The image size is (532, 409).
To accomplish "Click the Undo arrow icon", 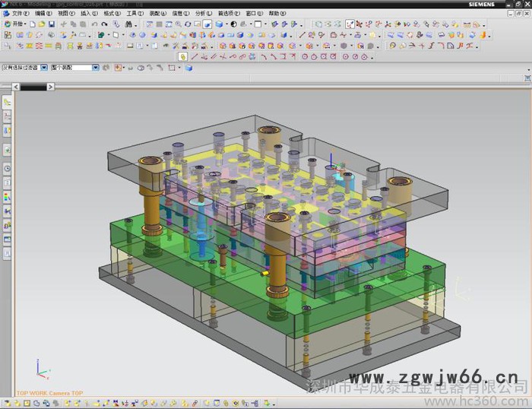I will tap(94, 24).
